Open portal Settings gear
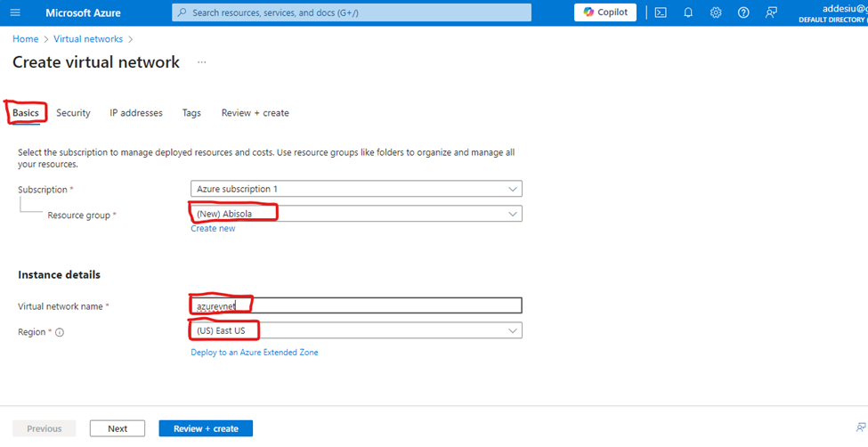 [716, 12]
